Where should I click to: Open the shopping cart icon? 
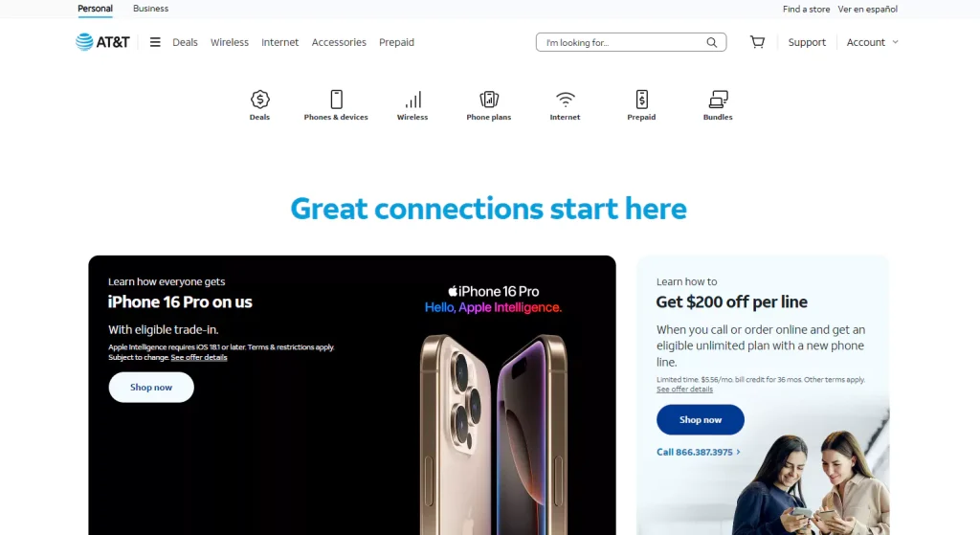[758, 42]
